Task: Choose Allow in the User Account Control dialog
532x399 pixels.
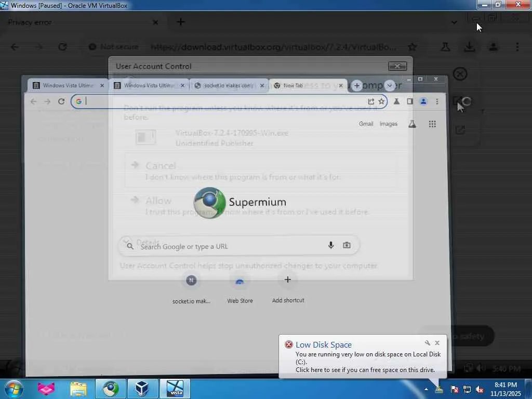Action: [x=261, y=206]
